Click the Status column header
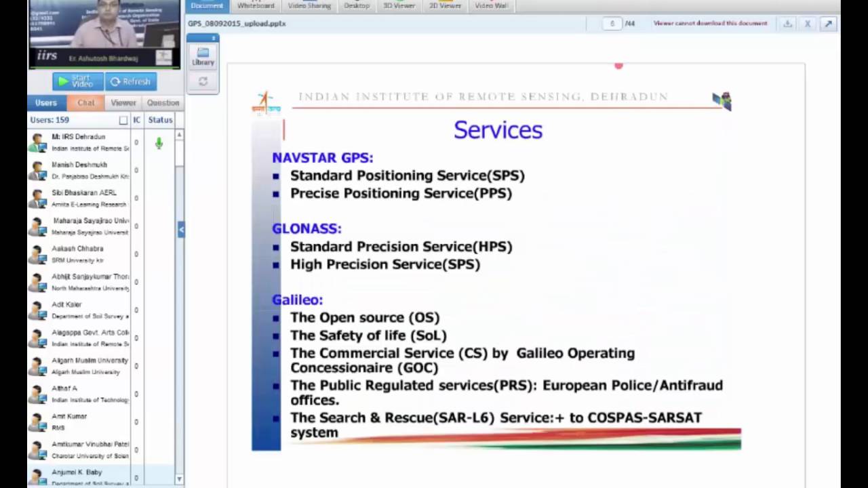Image resolution: width=868 pixels, height=488 pixels. tap(160, 120)
